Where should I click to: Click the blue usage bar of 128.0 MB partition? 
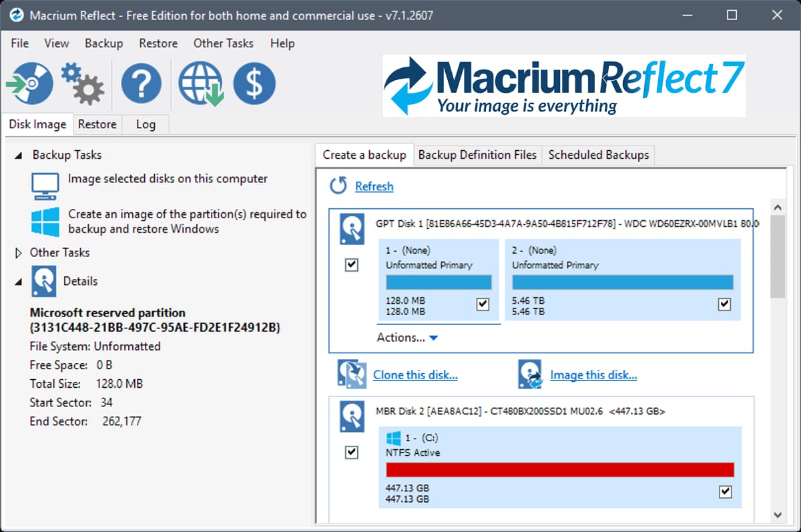(439, 282)
